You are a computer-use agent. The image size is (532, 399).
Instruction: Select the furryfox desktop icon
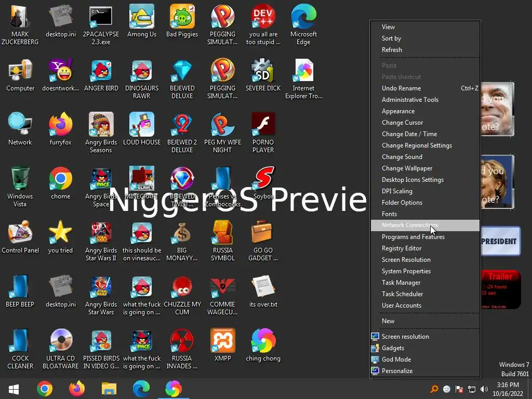click(x=60, y=129)
